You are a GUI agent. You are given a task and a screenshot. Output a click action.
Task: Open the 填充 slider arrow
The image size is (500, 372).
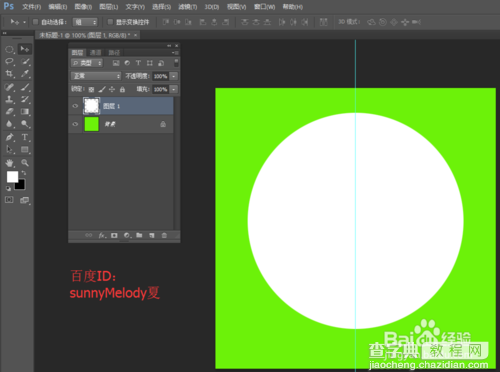coord(174,89)
